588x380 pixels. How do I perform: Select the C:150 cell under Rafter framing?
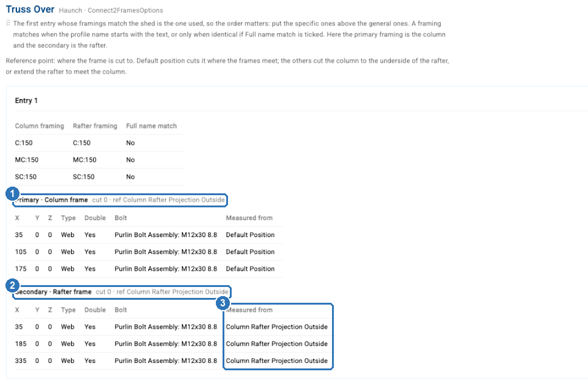[81, 143]
